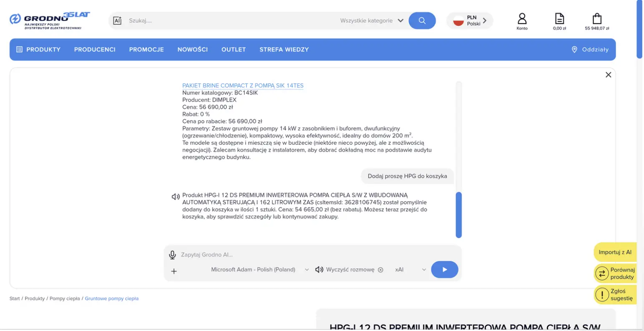Open the document list icon showing 0,00 zł
This screenshot has width=644, height=331.
pyautogui.click(x=559, y=21)
